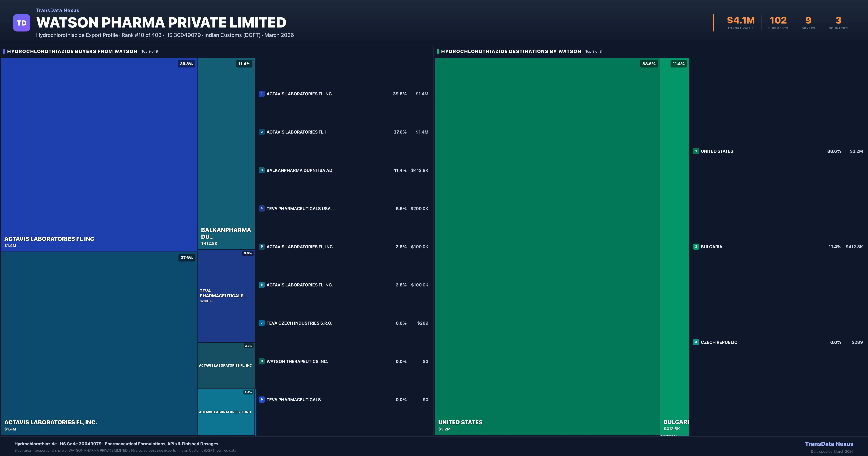868x456 pixels.
Task: Click the United States green treemap block
Action: pyautogui.click(x=547, y=246)
